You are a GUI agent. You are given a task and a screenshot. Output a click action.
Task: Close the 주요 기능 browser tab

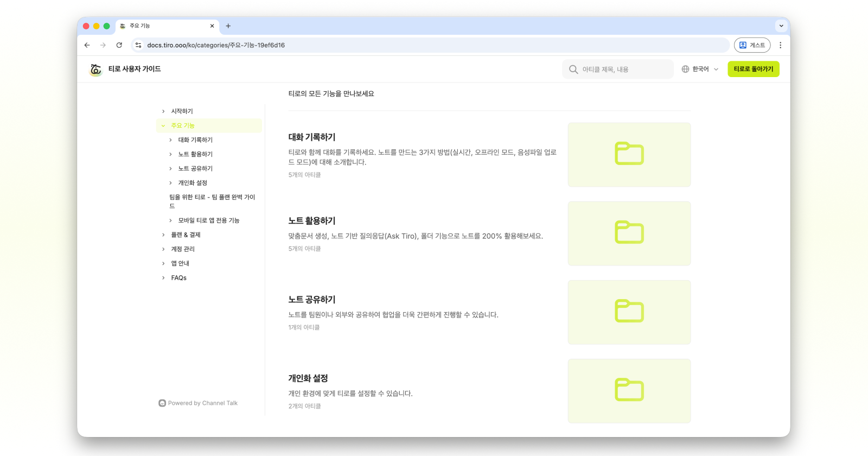[212, 26]
